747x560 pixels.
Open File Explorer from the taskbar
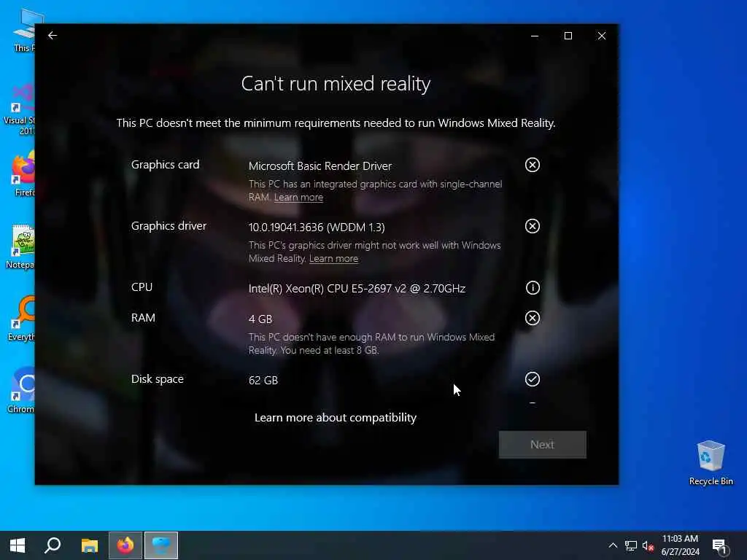pyautogui.click(x=89, y=545)
